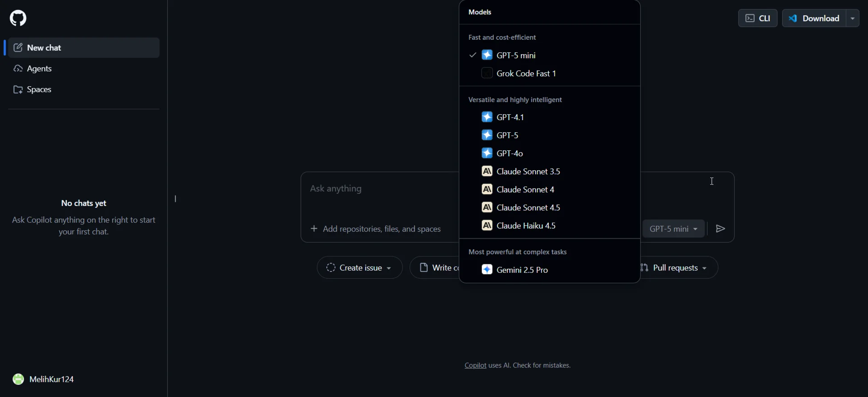Expand the Download options arrow
868x397 pixels.
[853, 18]
